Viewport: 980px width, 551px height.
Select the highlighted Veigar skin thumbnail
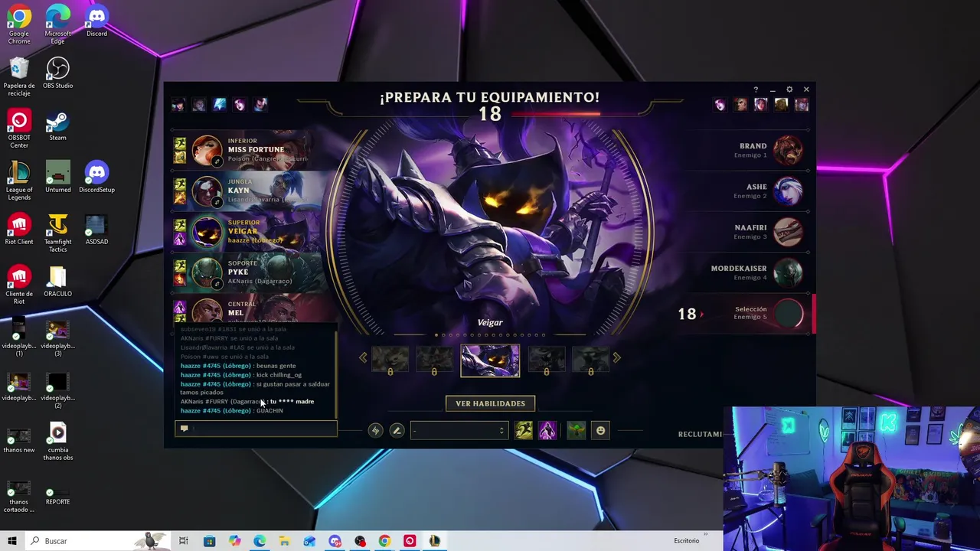[490, 360]
